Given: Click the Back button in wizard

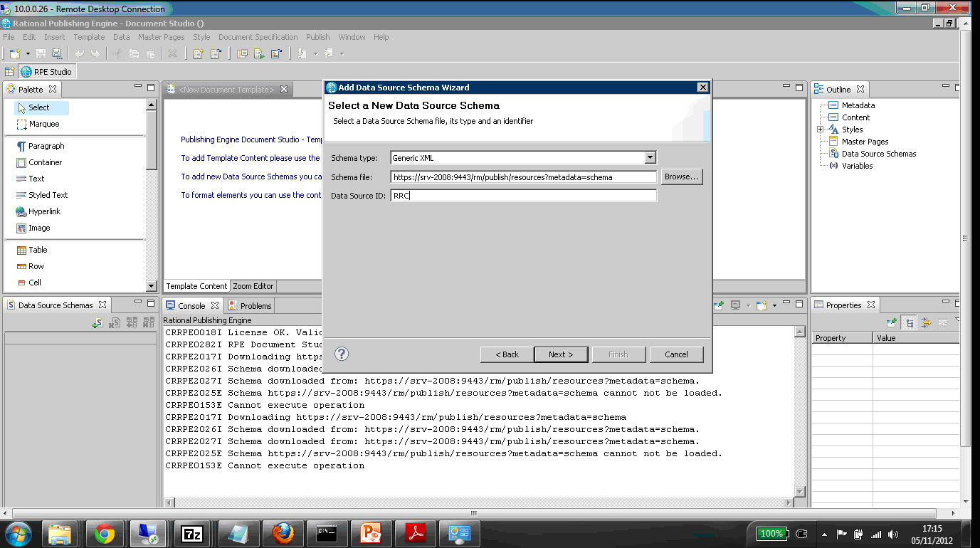Looking at the screenshot, I should pyautogui.click(x=507, y=354).
